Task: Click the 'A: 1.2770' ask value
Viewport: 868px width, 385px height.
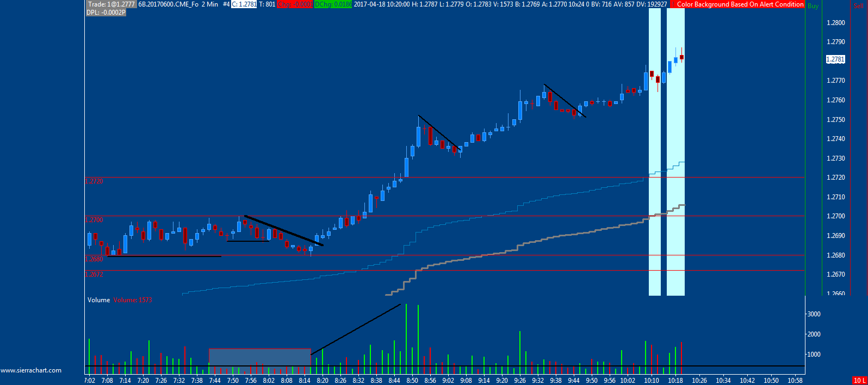Action: [x=554, y=4]
